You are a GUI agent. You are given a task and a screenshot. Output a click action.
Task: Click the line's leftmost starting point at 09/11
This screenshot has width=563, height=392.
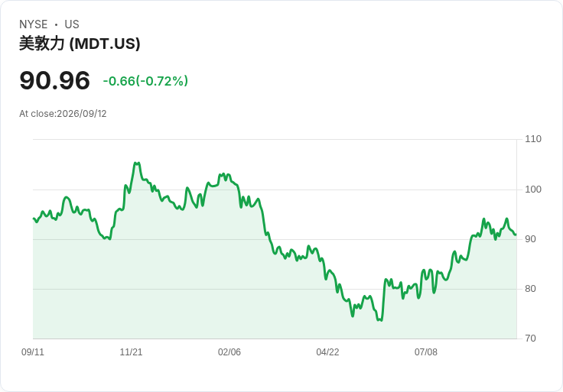34,219
